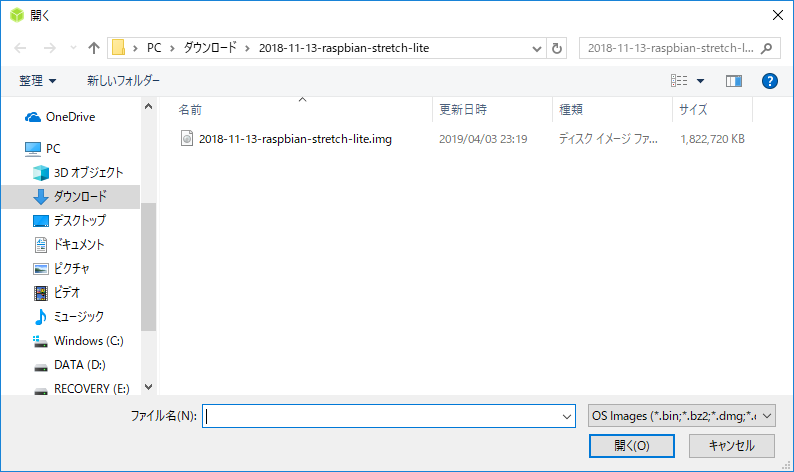Click the date 2019/04/03 23:19 cell
794x472 pixels.
(x=483, y=139)
